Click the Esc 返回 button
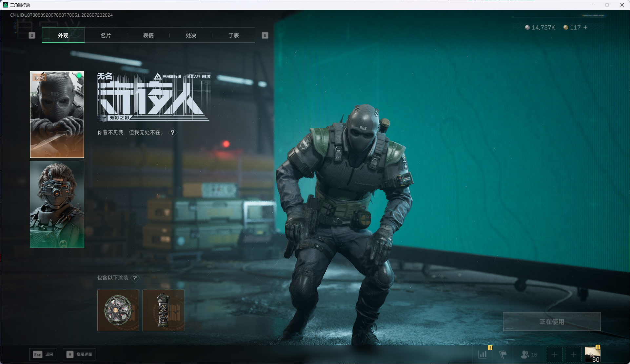 43,355
